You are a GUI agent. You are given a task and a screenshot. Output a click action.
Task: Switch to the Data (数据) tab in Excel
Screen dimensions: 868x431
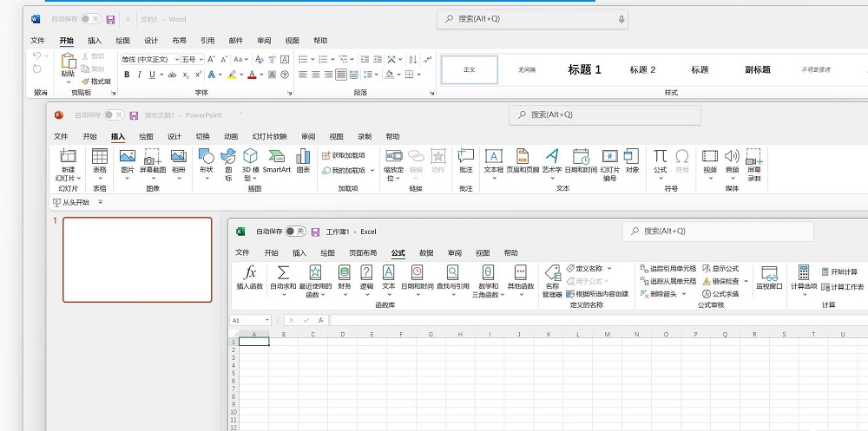pyautogui.click(x=426, y=253)
